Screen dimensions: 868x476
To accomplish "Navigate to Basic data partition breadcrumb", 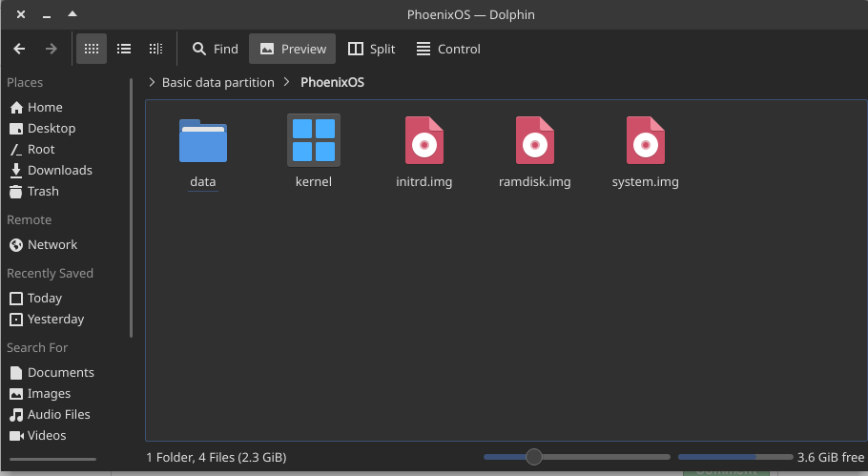I will 218,82.
